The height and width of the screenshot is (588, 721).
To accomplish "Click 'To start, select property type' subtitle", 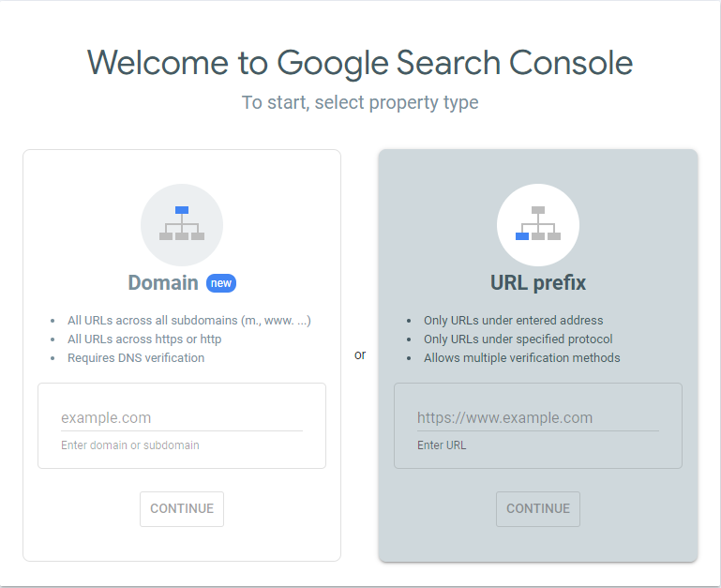I will pos(360,102).
